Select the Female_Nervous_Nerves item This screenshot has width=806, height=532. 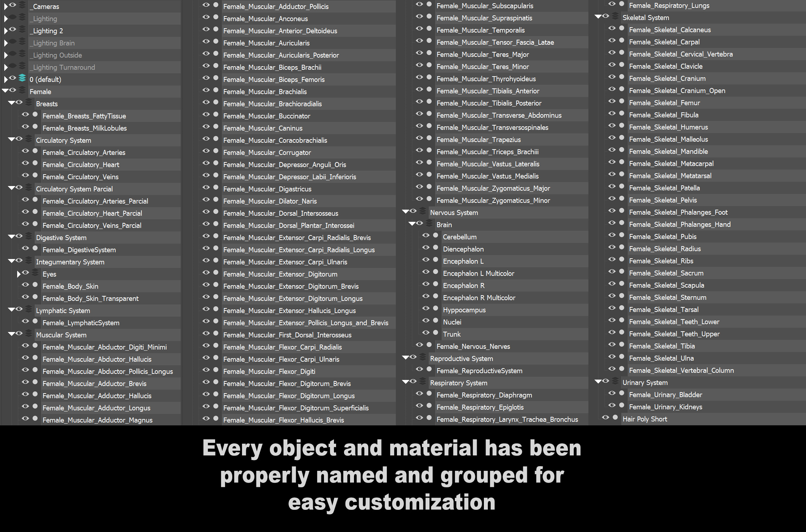pos(473,346)
